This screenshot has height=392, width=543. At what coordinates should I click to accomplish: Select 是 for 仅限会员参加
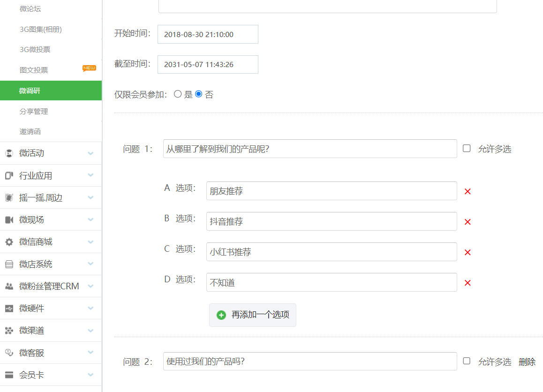(178, 94)
